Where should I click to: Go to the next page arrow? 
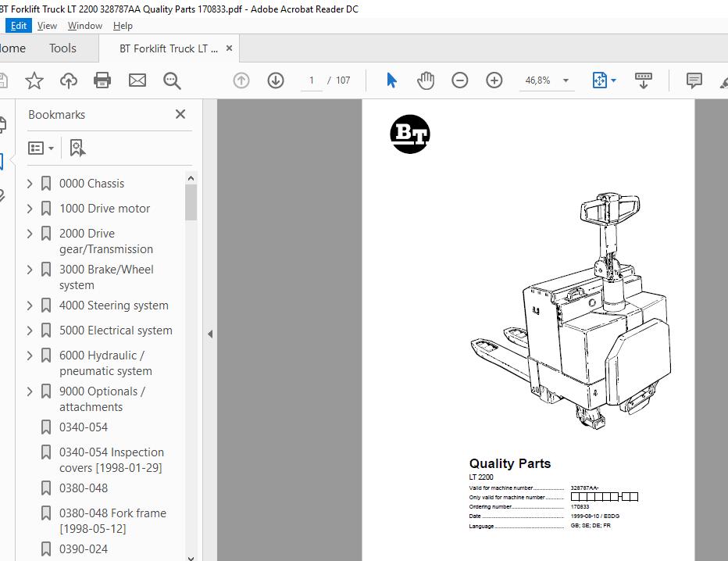coord(276,80)
